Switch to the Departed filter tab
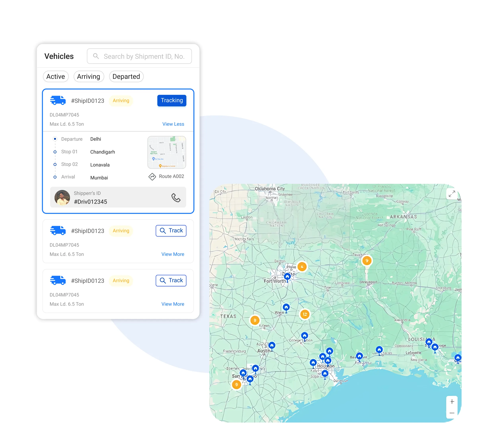 point(126,76)
